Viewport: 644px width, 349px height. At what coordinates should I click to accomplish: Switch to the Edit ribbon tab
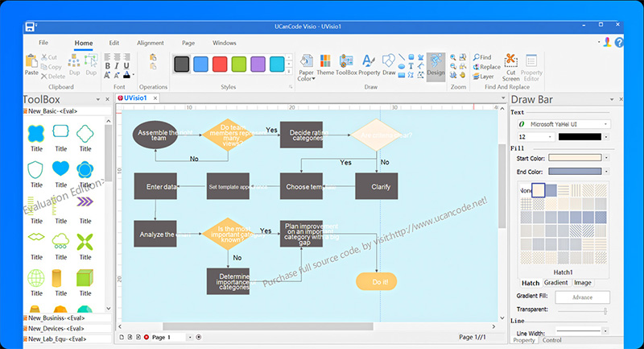click(114, 43)
